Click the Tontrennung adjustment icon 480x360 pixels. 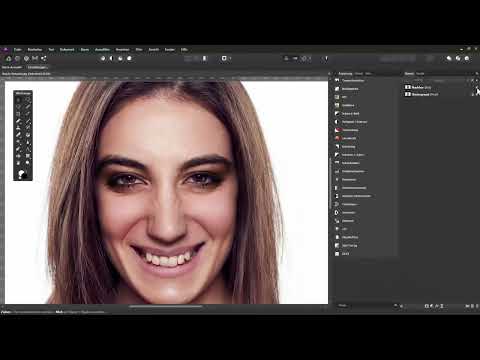[x=337, y=130]
